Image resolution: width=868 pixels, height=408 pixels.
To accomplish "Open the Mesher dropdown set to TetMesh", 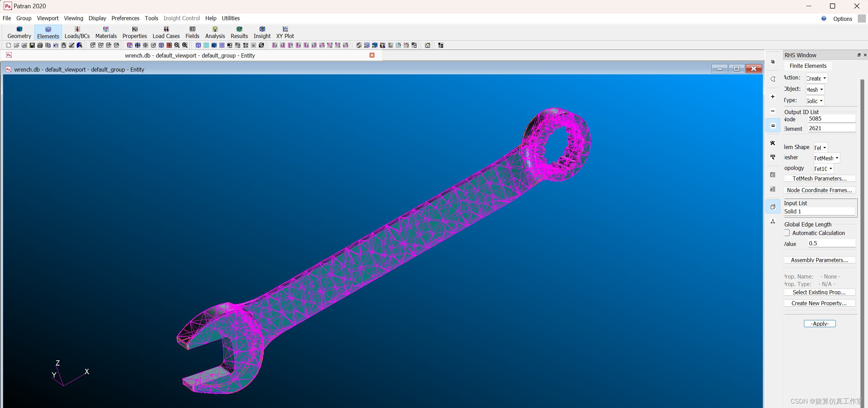I will (x=827, y=158).
